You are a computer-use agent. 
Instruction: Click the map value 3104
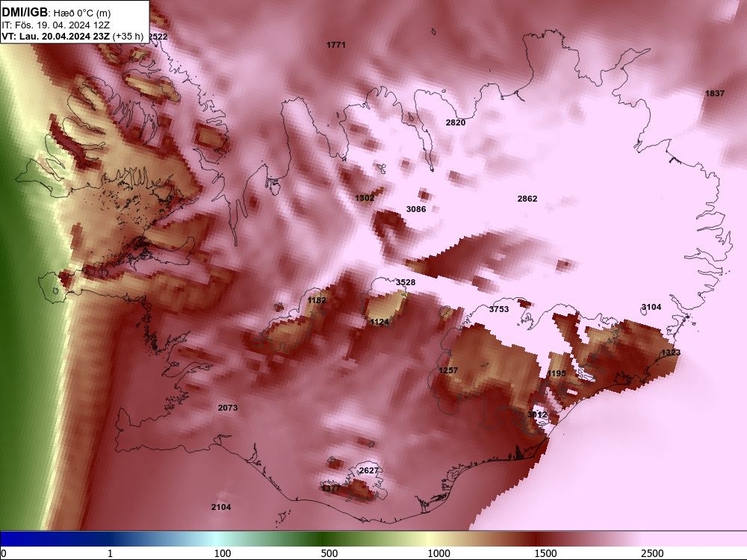tap(651, 307)
